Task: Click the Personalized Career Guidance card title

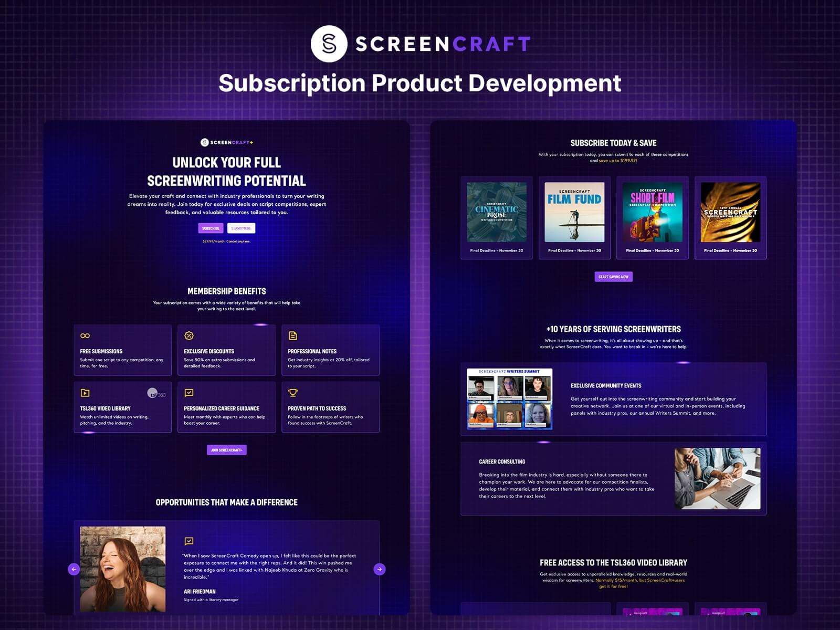Action: (222, 408)
